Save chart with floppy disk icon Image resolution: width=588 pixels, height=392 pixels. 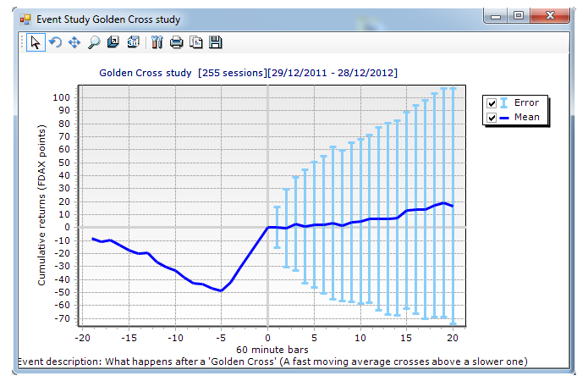click(215, 42)
